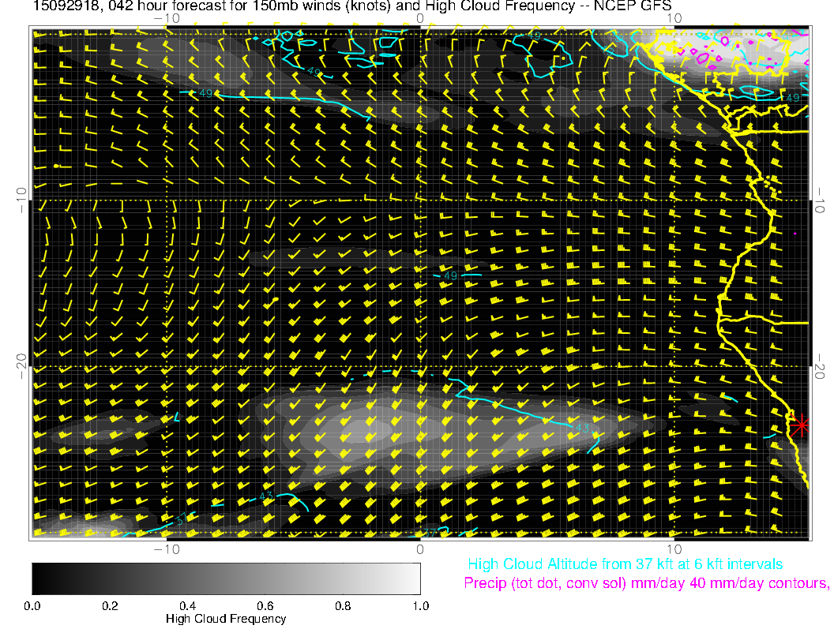Click the magenta Precip legend text
Image resolution: width=834 pixels, height=644 pixels.
[646, 584]
